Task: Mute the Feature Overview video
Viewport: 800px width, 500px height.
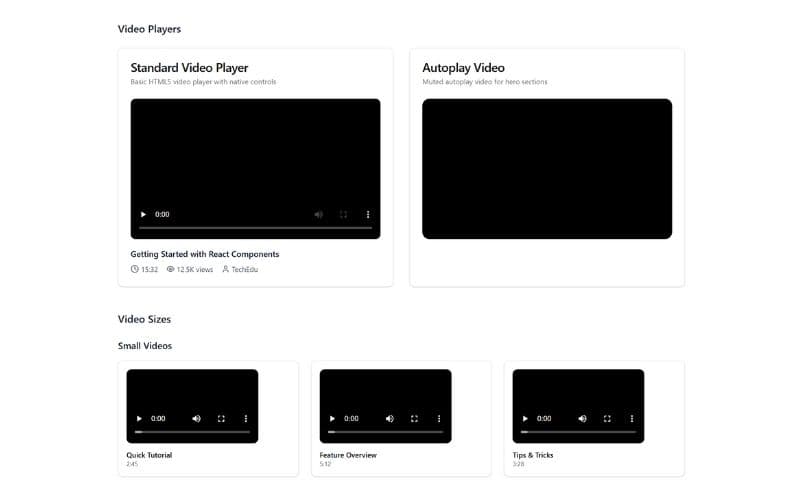Action: tap(390, 418)
